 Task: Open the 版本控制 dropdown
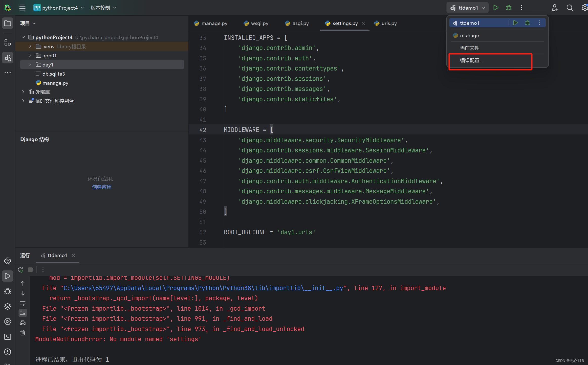103,8
